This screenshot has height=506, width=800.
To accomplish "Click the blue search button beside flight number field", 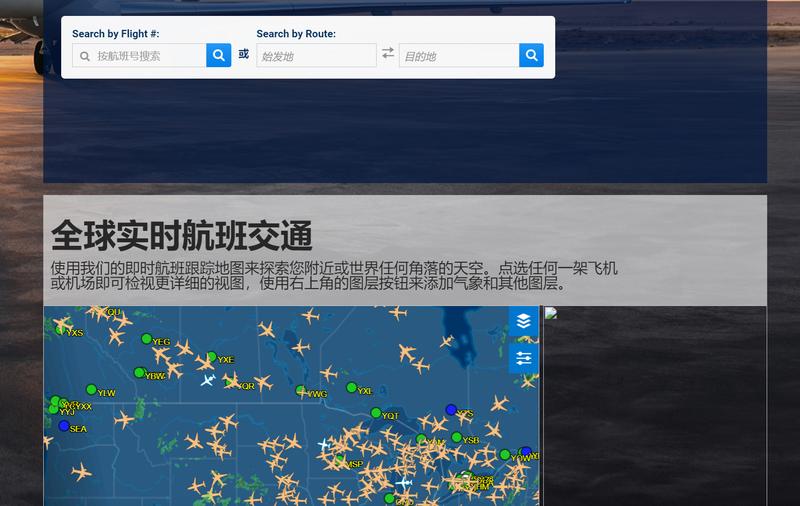I will (218, 55).
